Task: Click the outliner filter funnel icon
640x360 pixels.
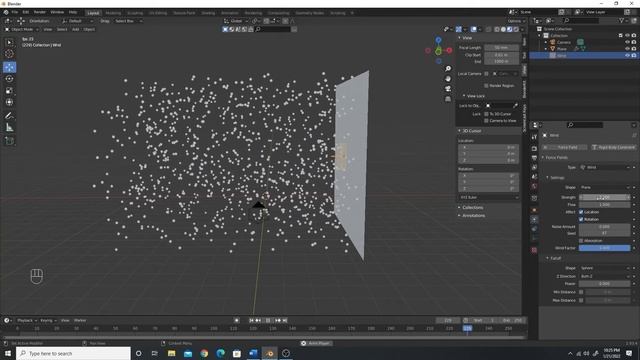Action: (x=621, y=20)
